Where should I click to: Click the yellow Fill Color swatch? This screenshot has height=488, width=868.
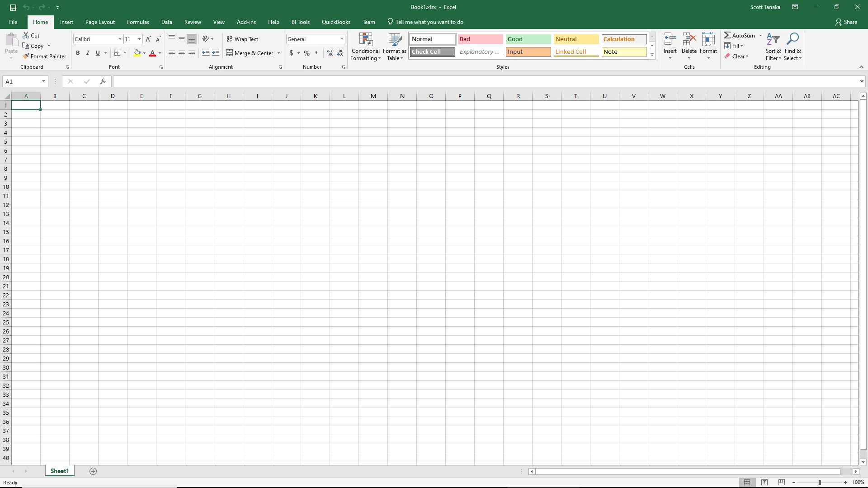tap(137, 53)
